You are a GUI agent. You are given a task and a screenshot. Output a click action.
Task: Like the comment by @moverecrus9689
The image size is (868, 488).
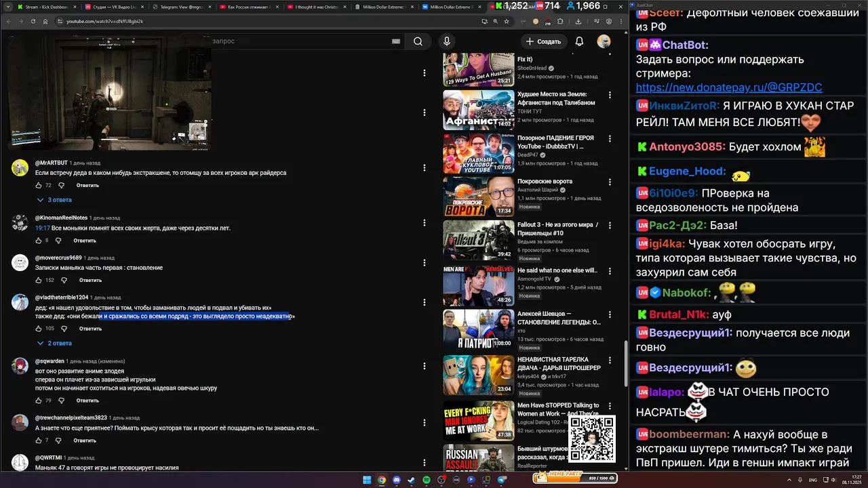(39, 280)
